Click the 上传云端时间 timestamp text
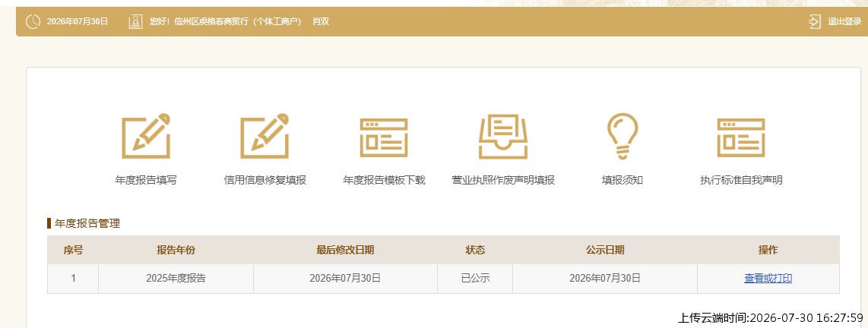 point(771,318)
